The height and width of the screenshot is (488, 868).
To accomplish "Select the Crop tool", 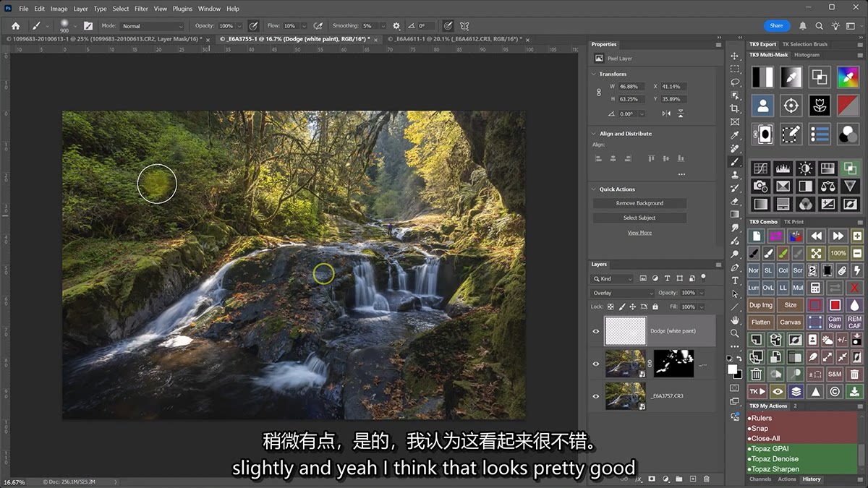I will point(735,108).
